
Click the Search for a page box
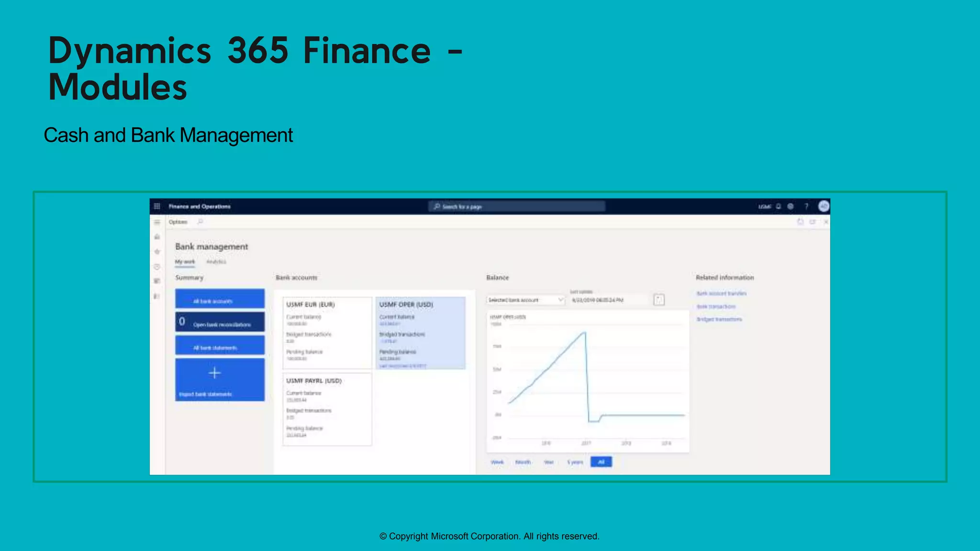(517, 207)
